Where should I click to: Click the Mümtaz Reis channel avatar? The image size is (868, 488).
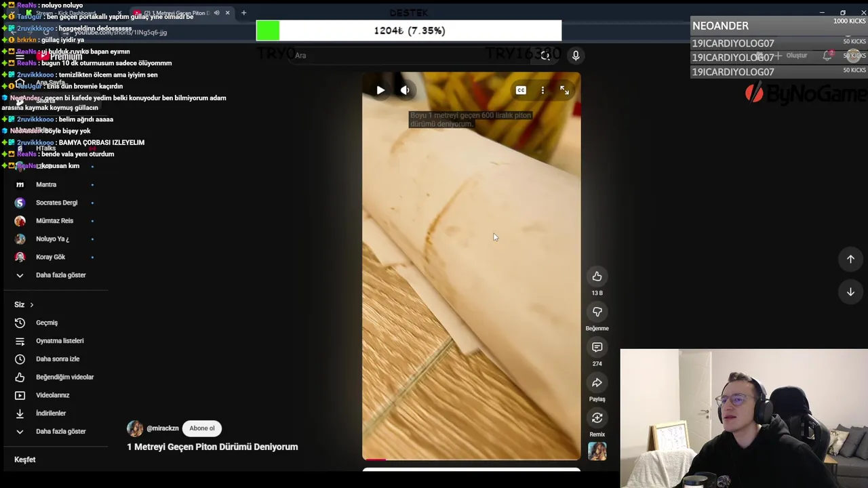[x=20, y=220]
